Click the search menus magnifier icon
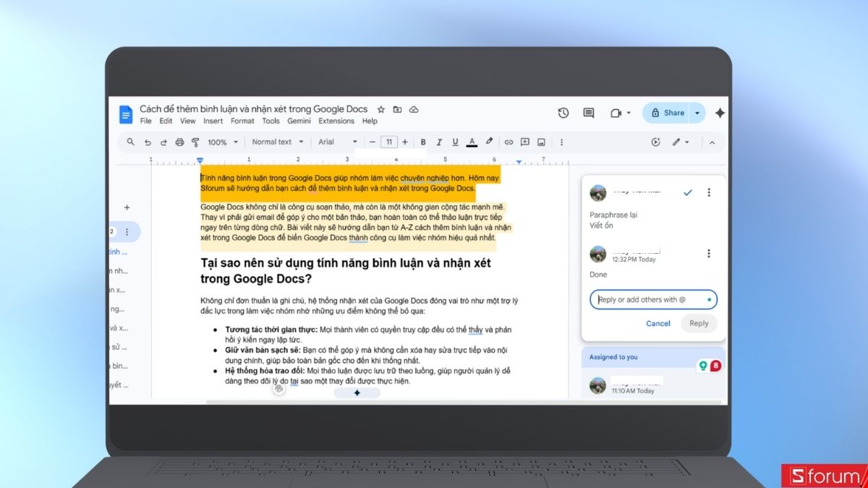Viewport: 868px width, 488px height. [131, 142]
